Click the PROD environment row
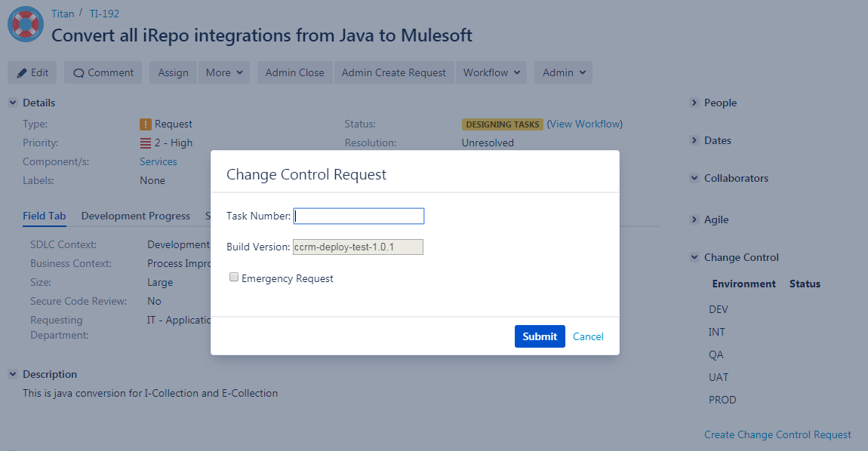This screenshot has width=868, height=451. (722, 400)
